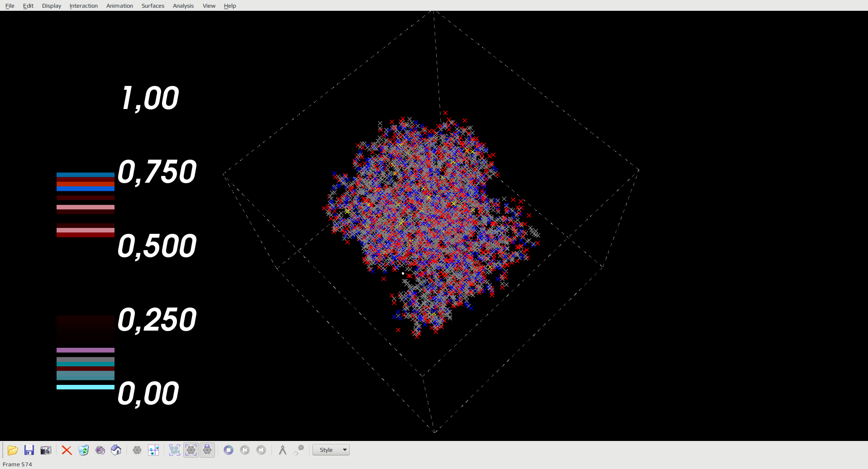
Task: Open the Surfaces menu
Action: click(x=153, y=6)
